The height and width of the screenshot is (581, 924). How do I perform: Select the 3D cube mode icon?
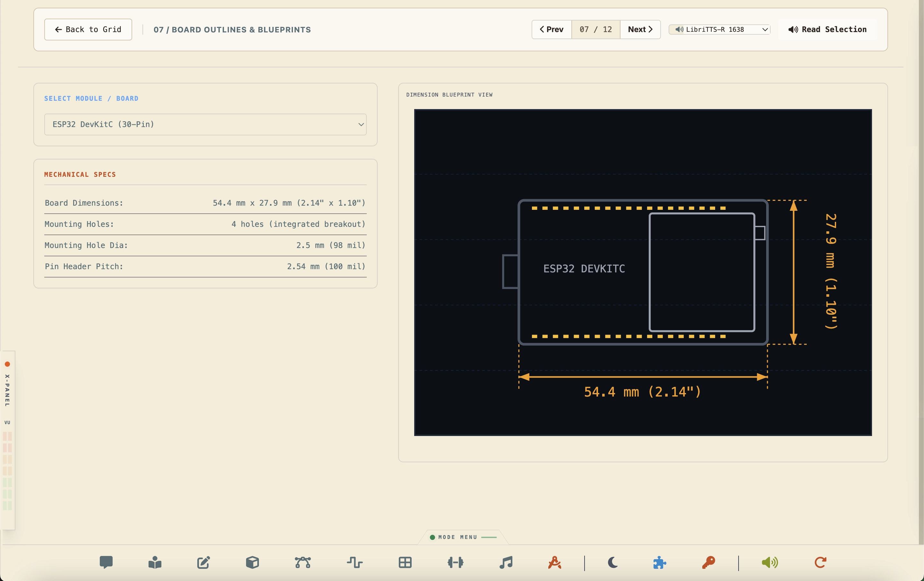coord(252,562)
